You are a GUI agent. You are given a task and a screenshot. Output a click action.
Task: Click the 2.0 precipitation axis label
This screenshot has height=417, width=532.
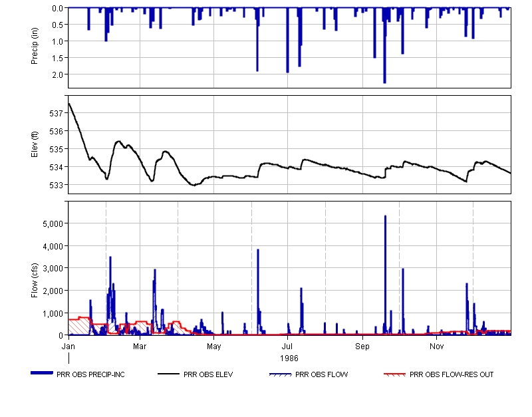click(x=58, y=74)
